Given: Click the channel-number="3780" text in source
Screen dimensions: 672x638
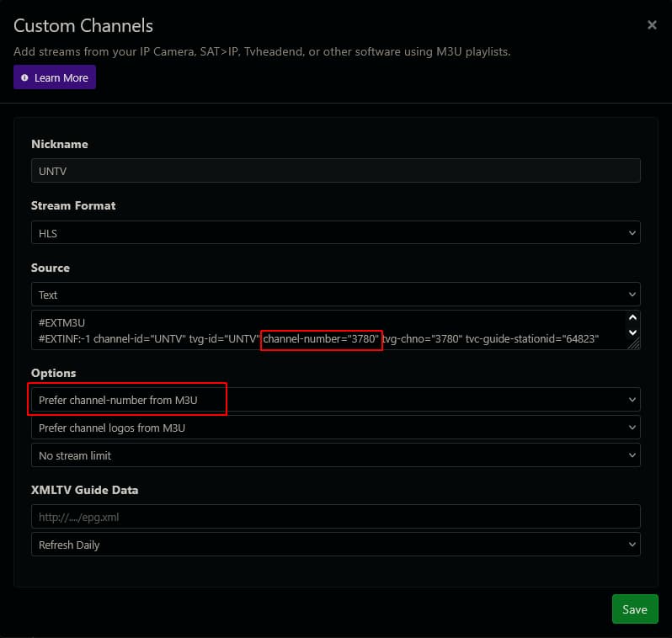Looking at the screenshot, I should [x=322, y=339].
